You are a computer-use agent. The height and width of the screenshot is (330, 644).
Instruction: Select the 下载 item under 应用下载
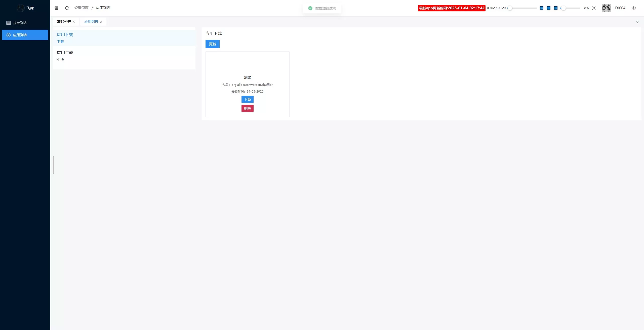[x=60, y=42]
